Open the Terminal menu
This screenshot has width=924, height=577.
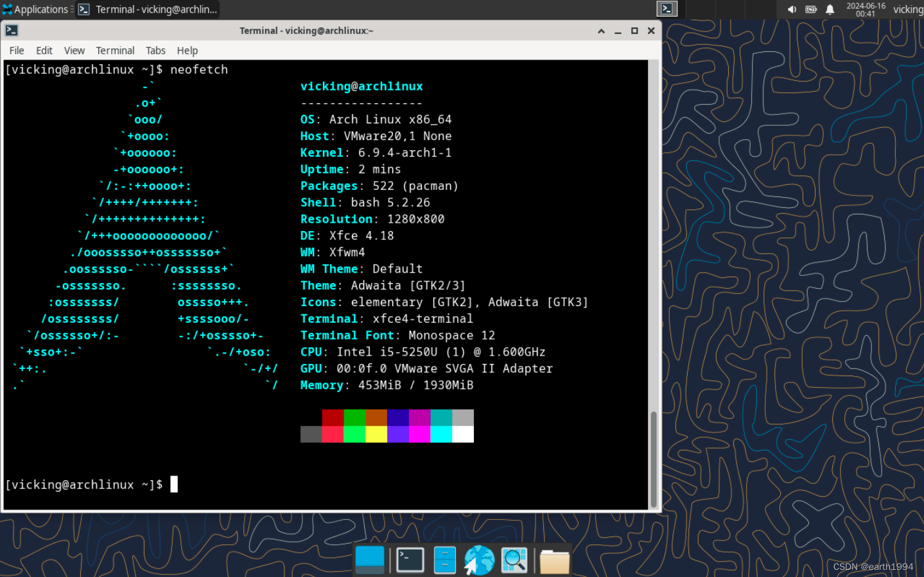coord(115,51)
